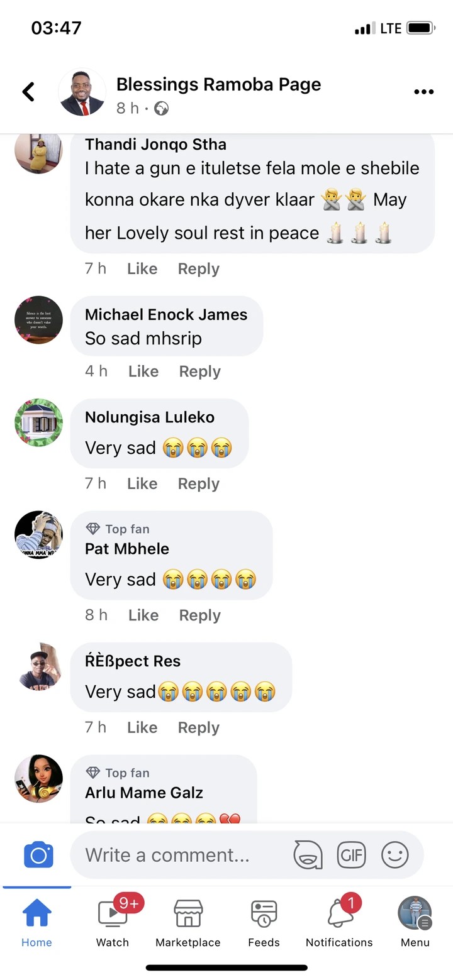The image size is (453, 980).
Task: Open the Notifications bell tab
Action: [x=339, y=921]
